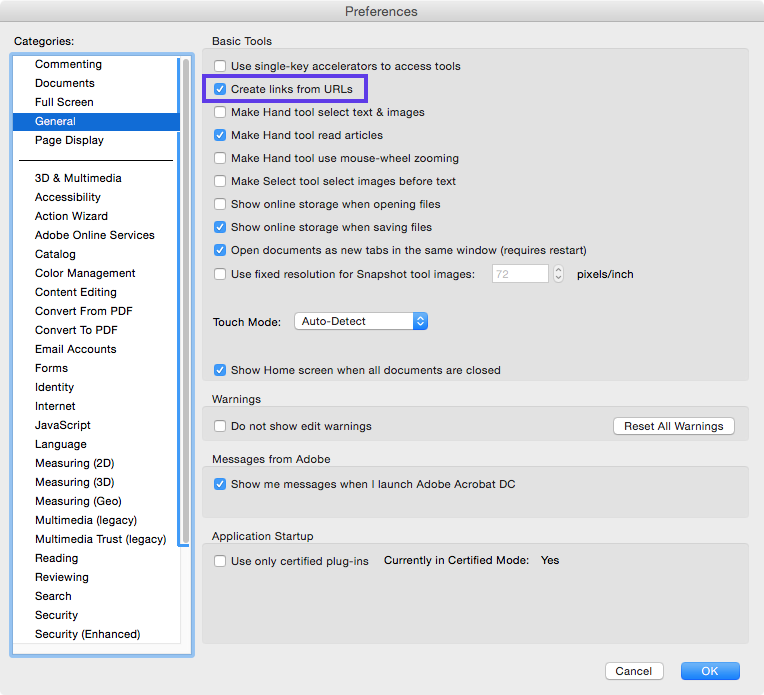
Task: Confirm preferences with the OK button
Action: pyautogui.click(x=710, y=671)
